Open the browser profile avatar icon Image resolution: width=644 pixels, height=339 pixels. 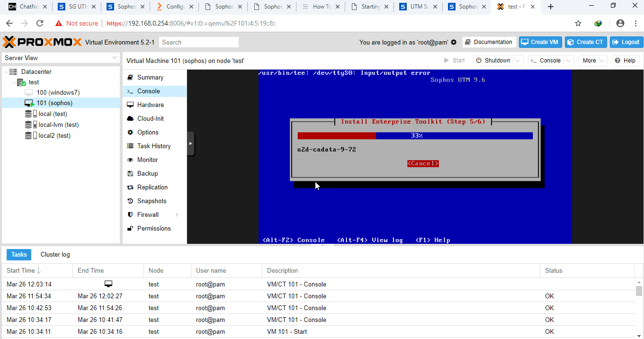pos(620,23)
